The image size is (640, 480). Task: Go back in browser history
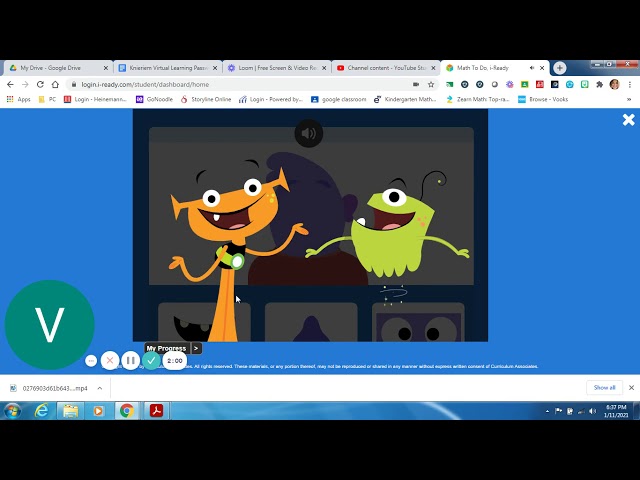[10, 84]
